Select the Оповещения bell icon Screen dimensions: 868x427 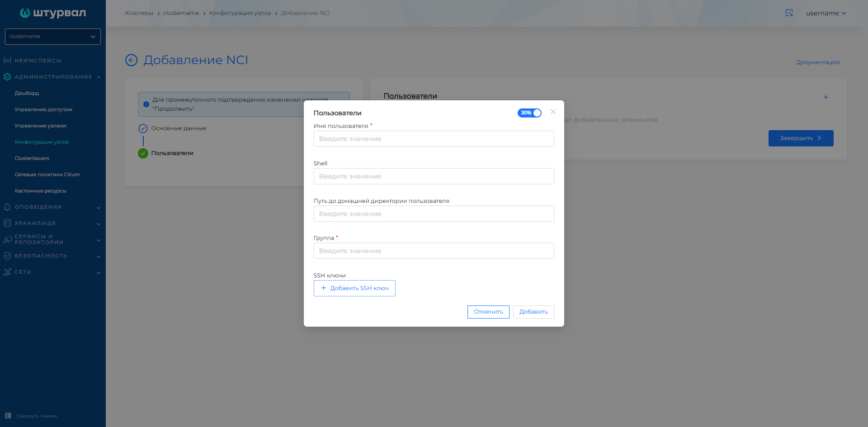[x=7, y=206]
